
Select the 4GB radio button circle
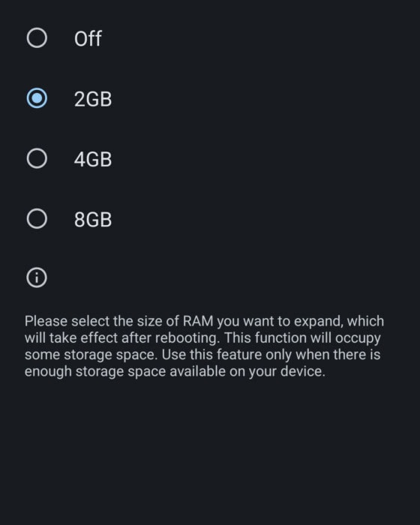tap(37, 158)
